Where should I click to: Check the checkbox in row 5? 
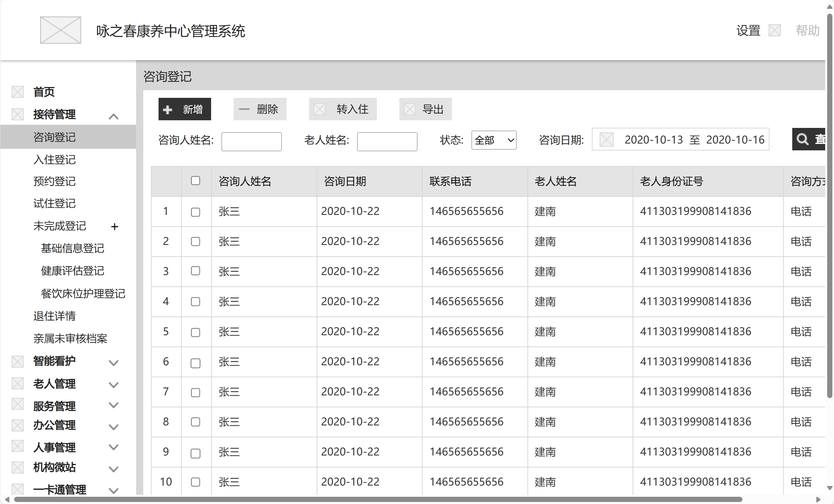(x=195, y=332)
